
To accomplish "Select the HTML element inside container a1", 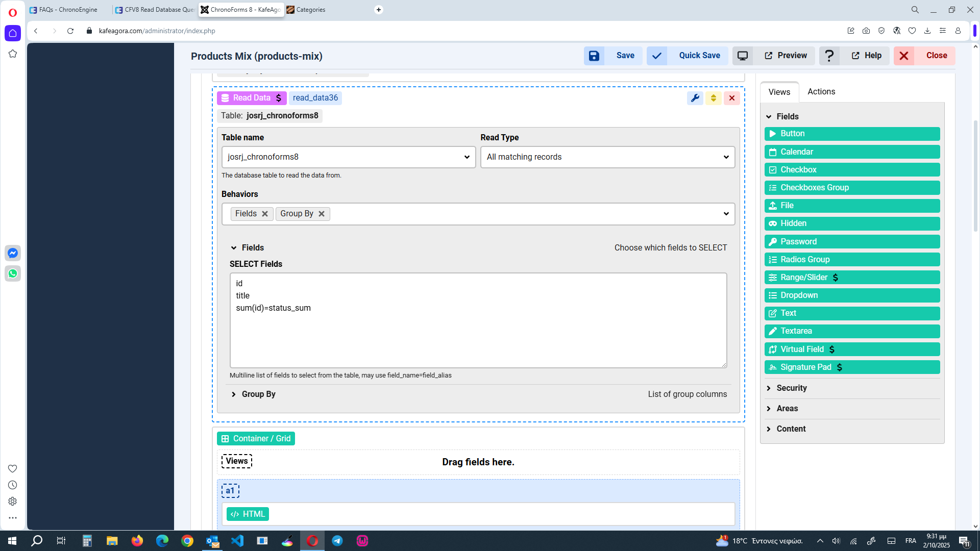I will [248, 514].
